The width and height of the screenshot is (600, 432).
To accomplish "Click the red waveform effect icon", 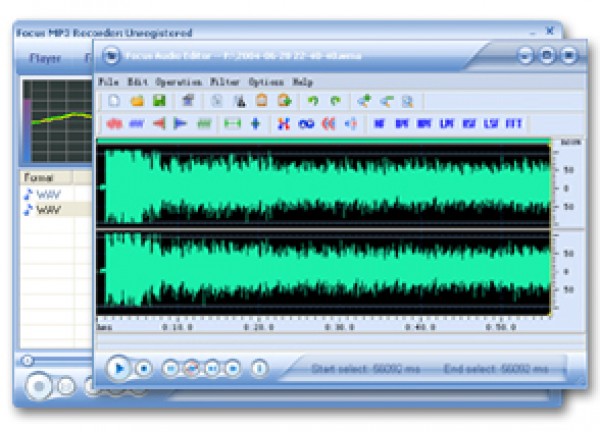I will click(114, 124).
